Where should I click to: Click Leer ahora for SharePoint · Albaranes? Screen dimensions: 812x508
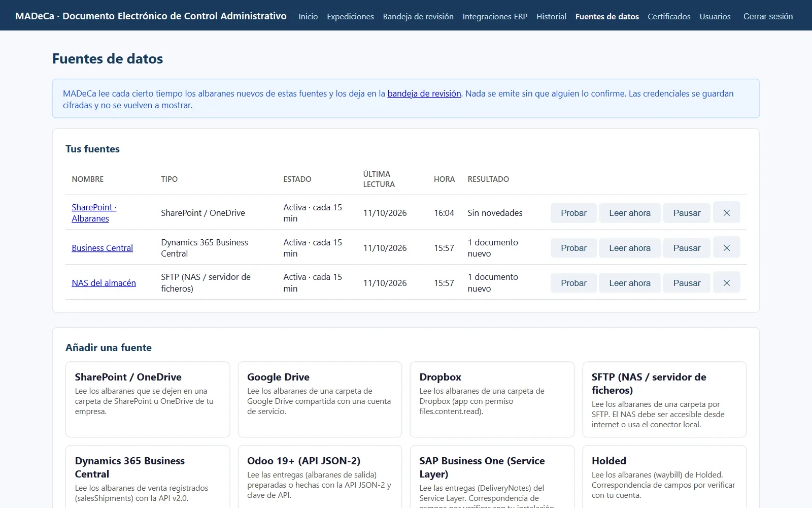point(630,213)
